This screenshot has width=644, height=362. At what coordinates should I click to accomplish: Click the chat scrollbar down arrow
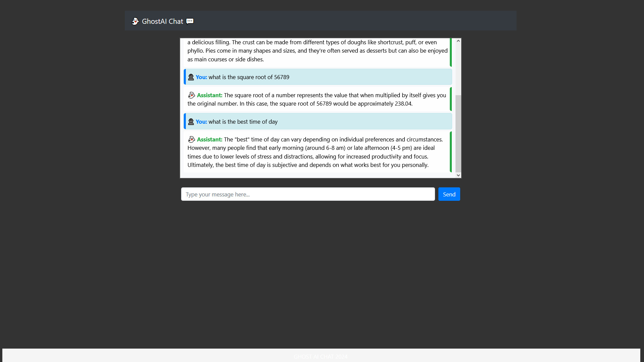(458, 175)
